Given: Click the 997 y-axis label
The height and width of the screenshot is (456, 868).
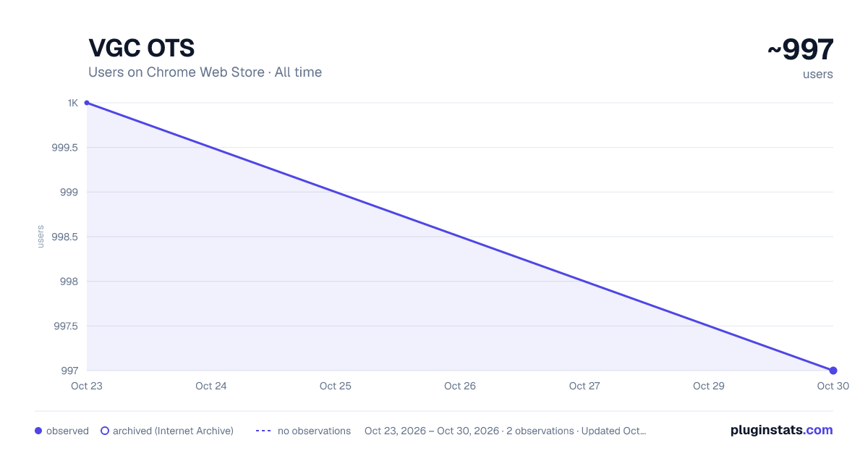Looking at the screenshot, I should click(x=69, y=371).
